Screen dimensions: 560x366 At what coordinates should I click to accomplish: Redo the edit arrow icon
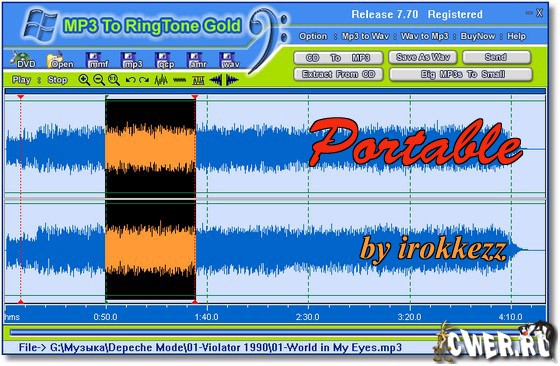[144, 80]
